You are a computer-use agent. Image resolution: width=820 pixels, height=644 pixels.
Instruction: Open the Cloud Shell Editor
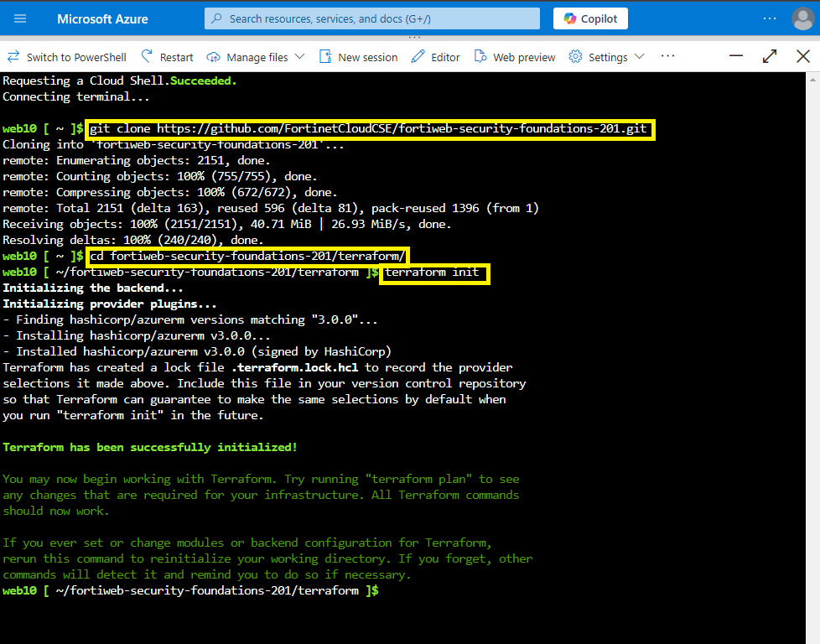[436, 57]
